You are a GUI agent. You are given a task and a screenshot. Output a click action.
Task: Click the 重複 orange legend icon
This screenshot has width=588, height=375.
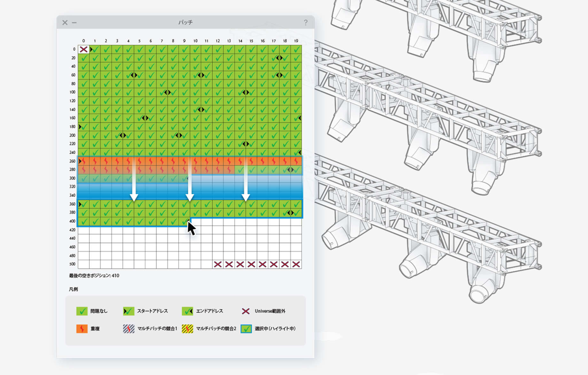pos(82,329)
